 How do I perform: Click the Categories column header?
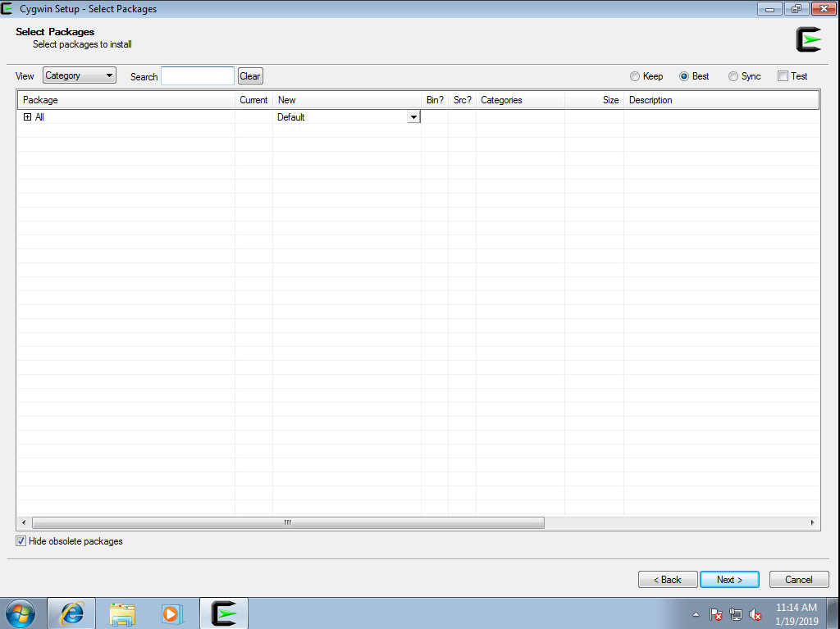[520, 100]
